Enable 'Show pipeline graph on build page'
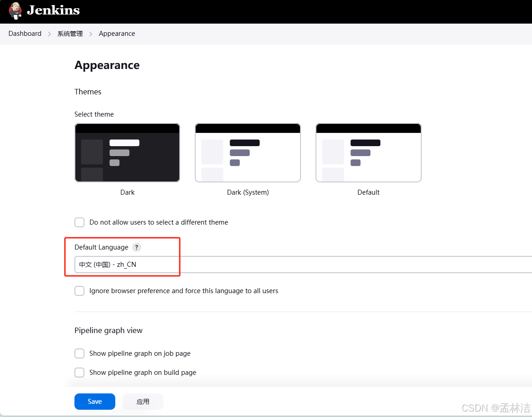Viewport: 532px width, 417px height. point(79,372)
